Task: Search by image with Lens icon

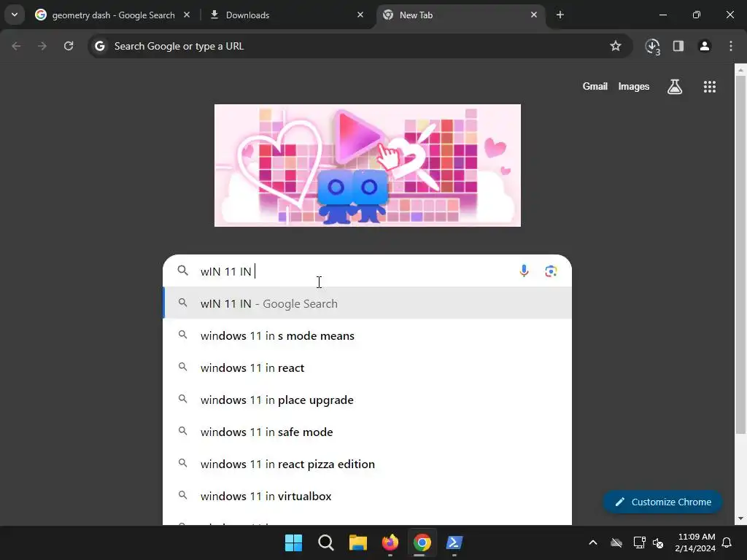Action: pos(550,271)
